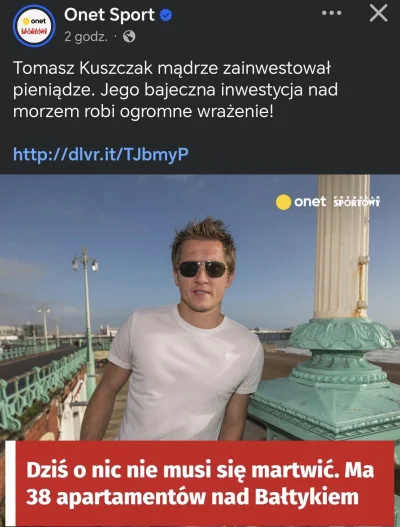Open the Onet Sport profile avatar
Screen dimensions: 400x527
[34, 26]
